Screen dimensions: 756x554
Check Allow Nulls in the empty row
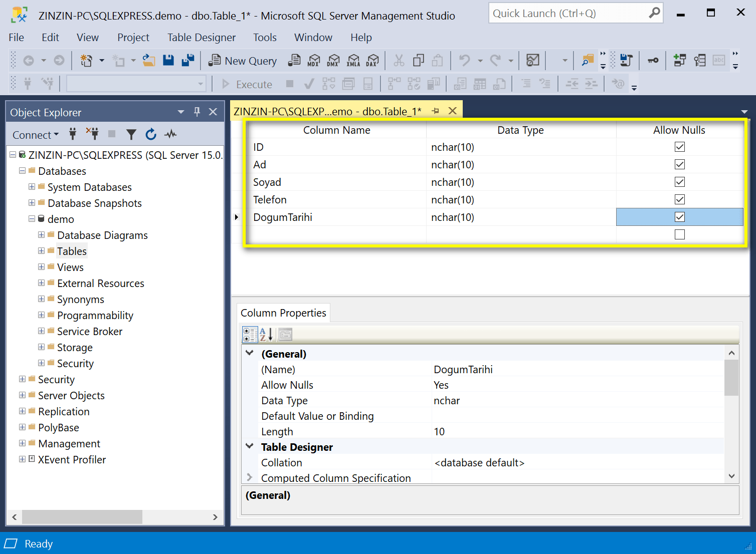(679, 234)
